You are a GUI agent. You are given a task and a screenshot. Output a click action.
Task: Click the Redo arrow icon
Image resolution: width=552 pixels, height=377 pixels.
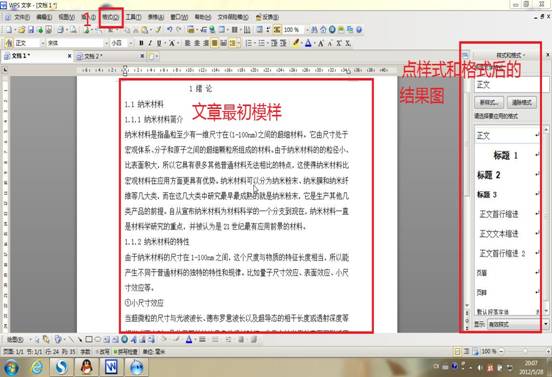point(179,30)
